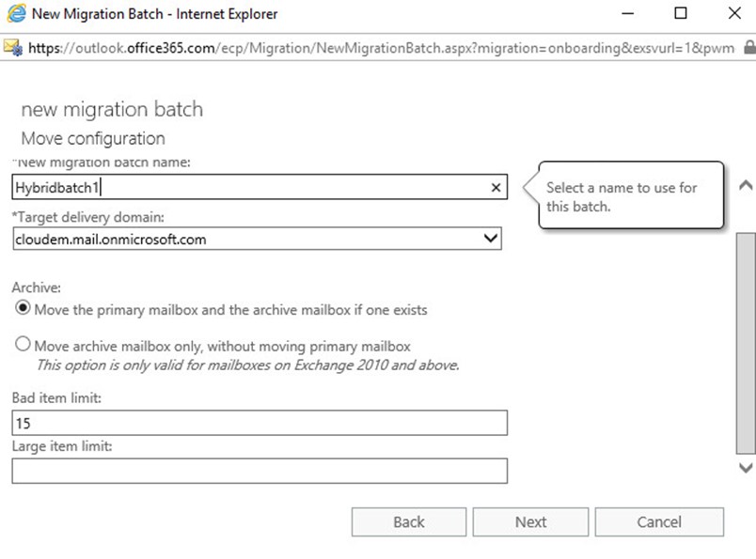This screenshot has height=559, width=756.
Task: Click the mail site icon in address bar
Action: click(x=13, y=47)
